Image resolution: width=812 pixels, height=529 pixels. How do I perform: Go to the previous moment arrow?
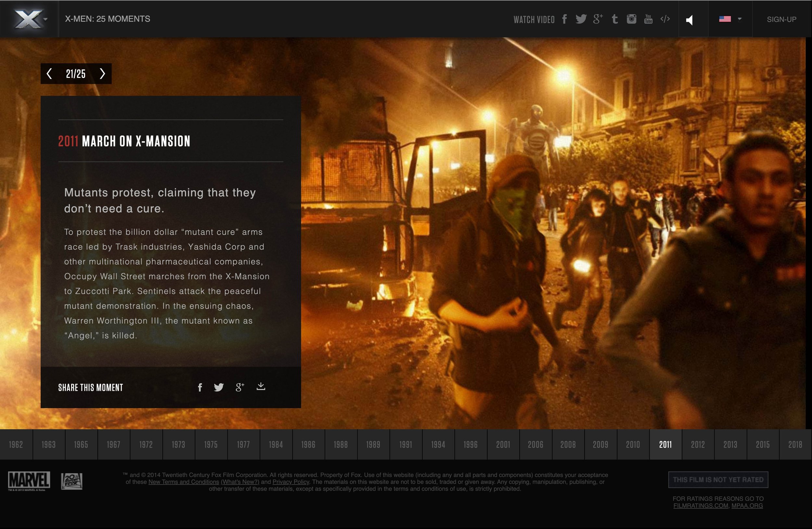click(x=49, y=74)
